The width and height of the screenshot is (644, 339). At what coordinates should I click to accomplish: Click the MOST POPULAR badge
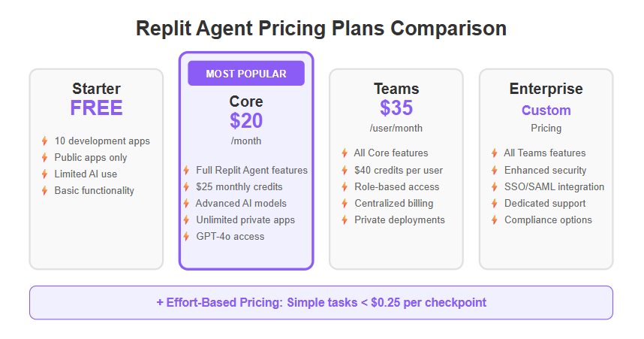(246, 74)
